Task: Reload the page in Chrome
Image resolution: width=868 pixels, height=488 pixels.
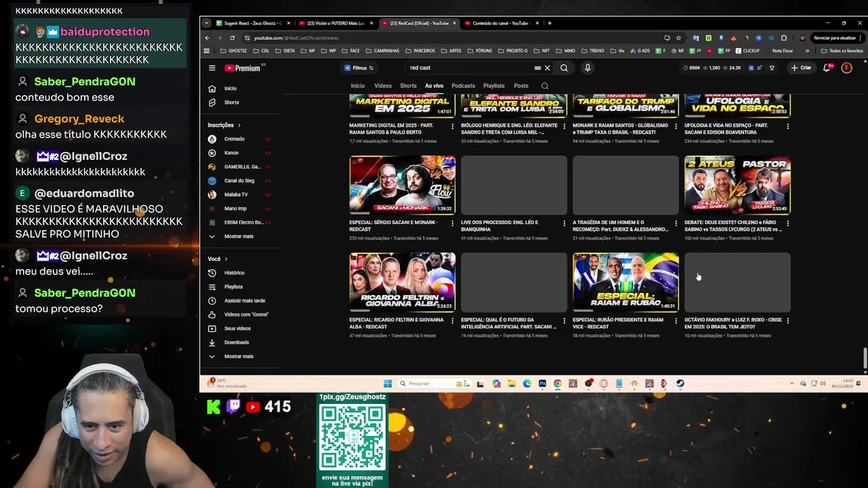Action: pos(232,38)
